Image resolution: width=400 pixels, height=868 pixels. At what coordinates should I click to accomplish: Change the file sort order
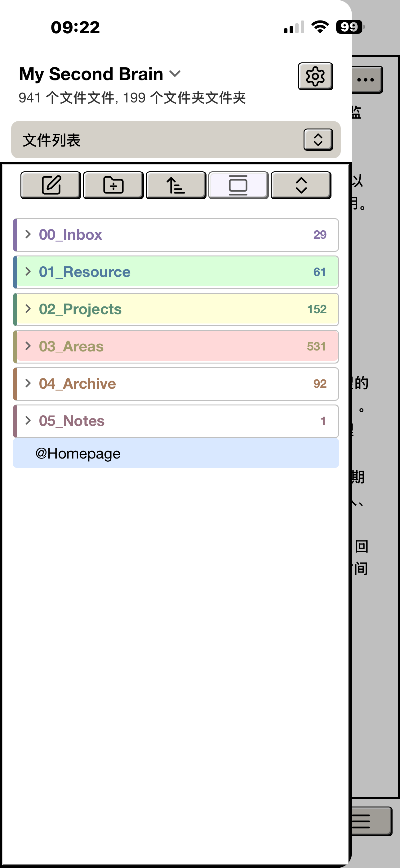(176, 185)
